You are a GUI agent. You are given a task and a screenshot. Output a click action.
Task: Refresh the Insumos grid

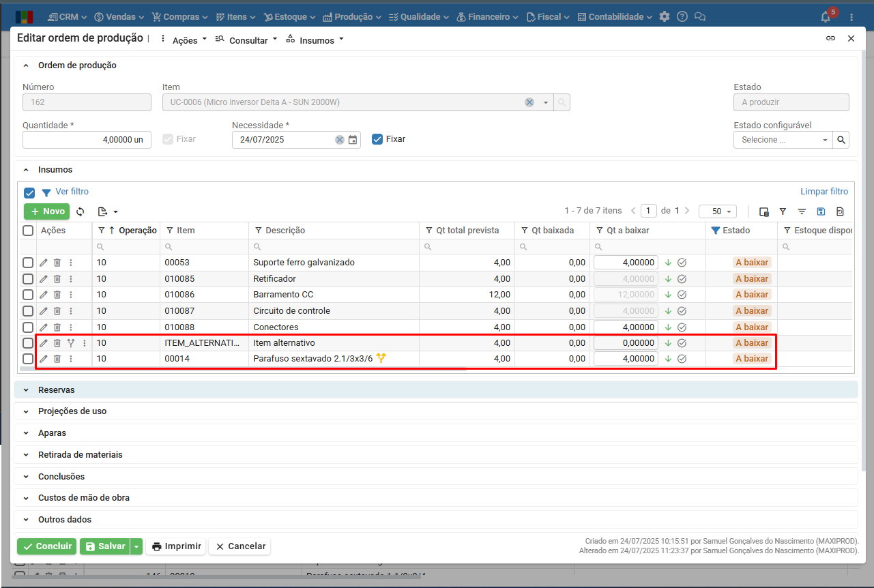tap(81, 211)
